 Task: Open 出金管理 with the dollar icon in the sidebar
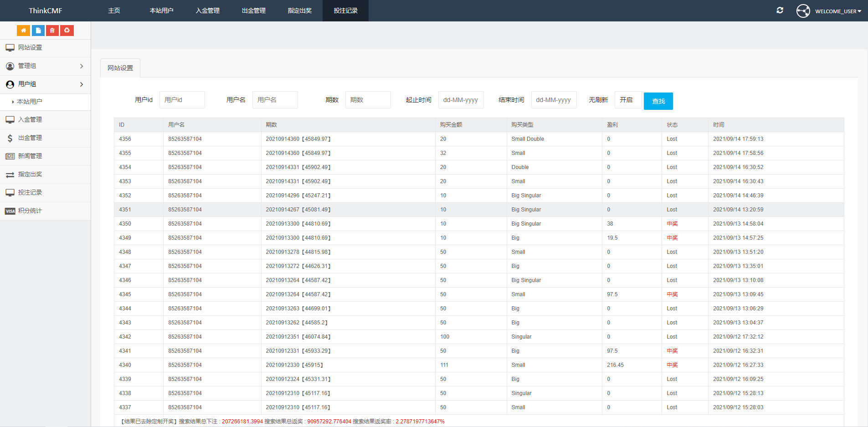[30, 138]
